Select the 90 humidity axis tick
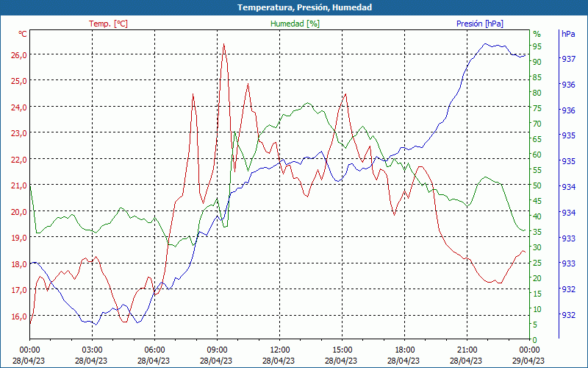588x368 pixels. coord(537,62)
